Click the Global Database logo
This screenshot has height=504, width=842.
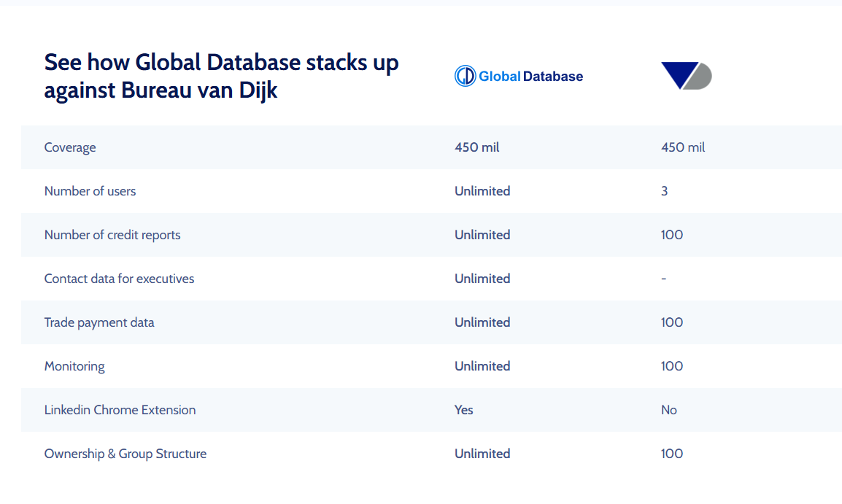click(519, 76)
